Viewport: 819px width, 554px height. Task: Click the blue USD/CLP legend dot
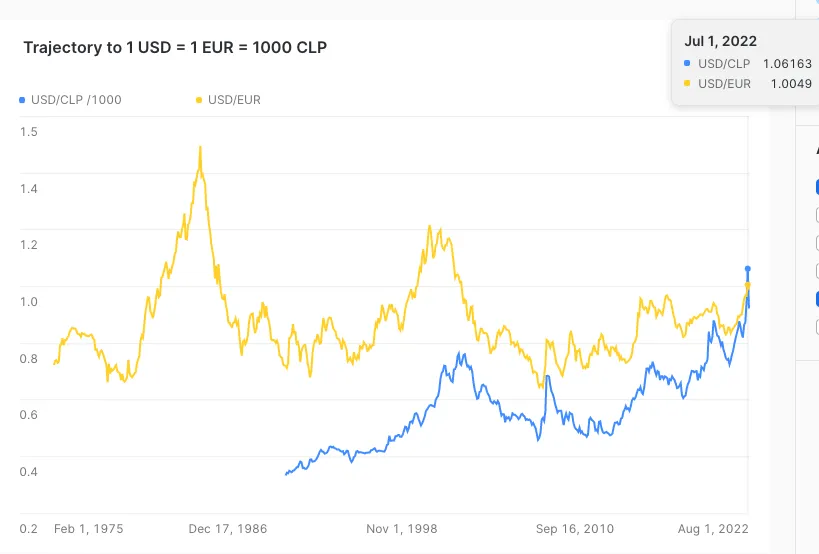pos(22,100)
